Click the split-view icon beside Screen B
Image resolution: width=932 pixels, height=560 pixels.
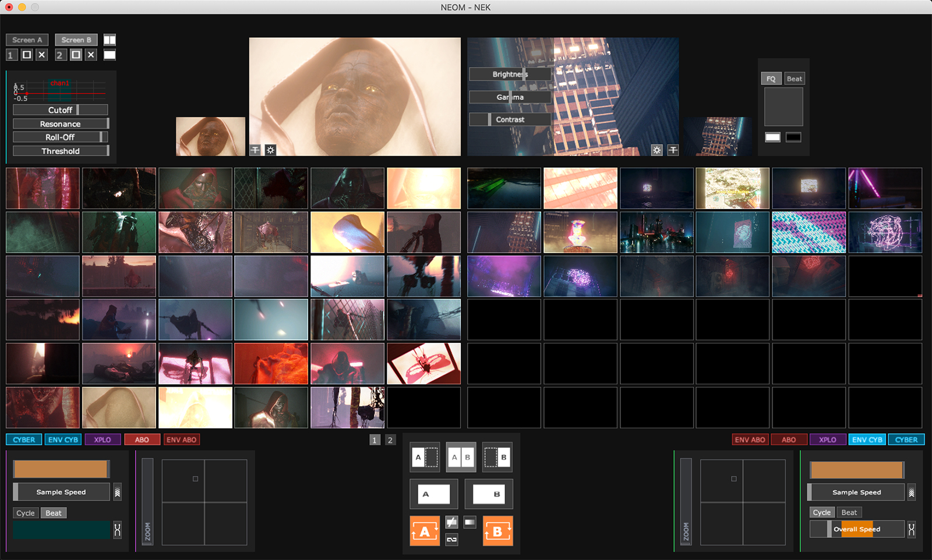pyautogui.click(x=110, y=40)
